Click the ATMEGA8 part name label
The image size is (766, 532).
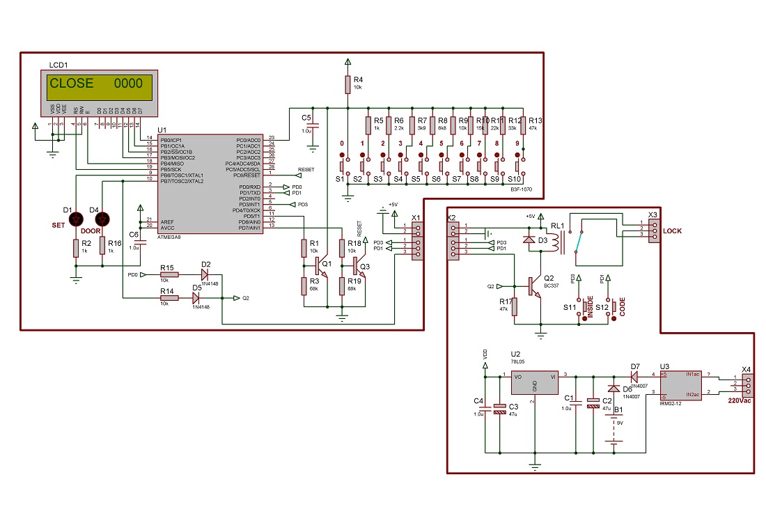point(169,237)
